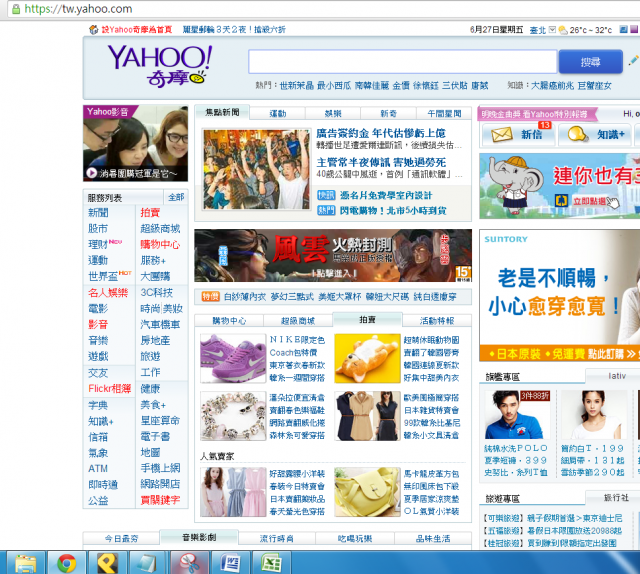
Task: Click the Suntory advertisement banner
Action: click(x=560, y=295)
